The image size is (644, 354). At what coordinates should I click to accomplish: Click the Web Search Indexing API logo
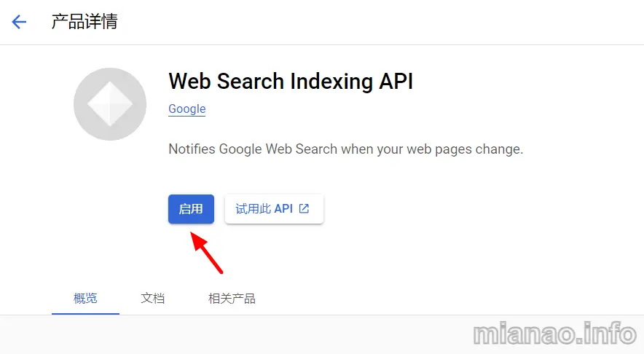click(110, 104)
